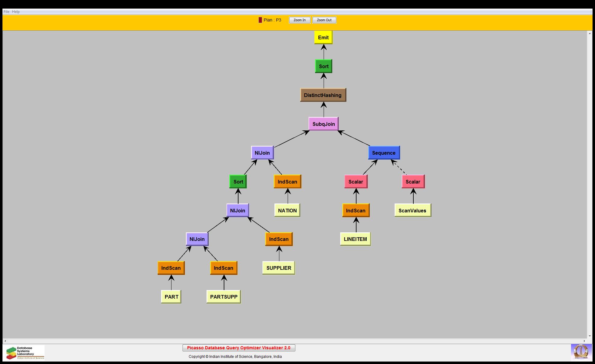Click the horizontal scrollbar left arrow
595x364 pixels.
pyautogui.click(x=5, y=341)
